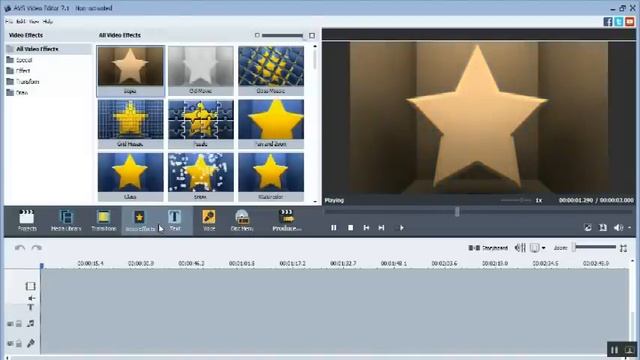
Task: Jump to the next scene
Action: 401,228
